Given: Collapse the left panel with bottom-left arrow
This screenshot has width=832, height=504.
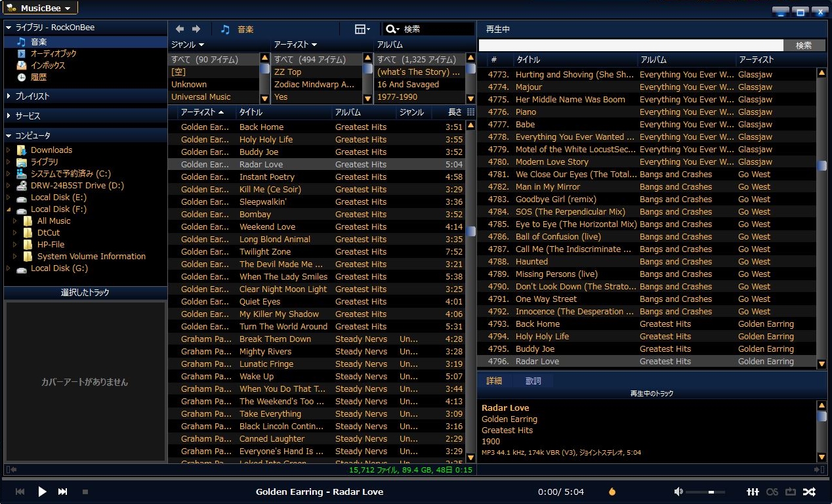Looking at the screenshot, I should point(10,469).
